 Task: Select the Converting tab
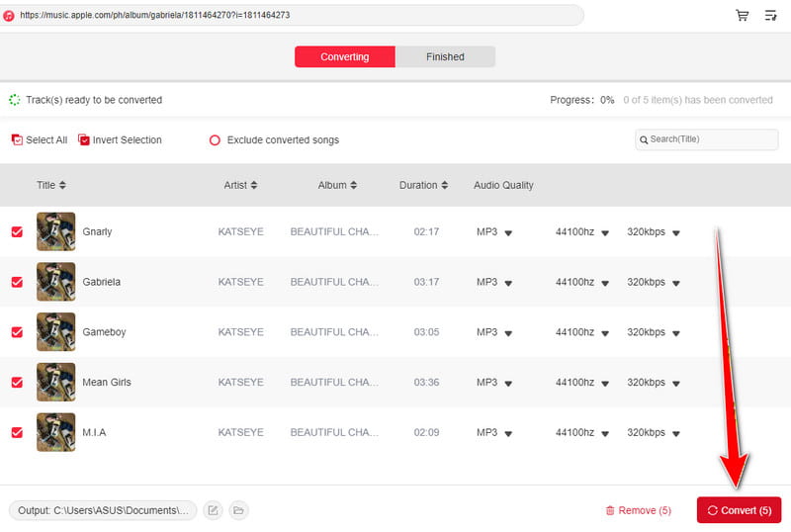[344, 57]
